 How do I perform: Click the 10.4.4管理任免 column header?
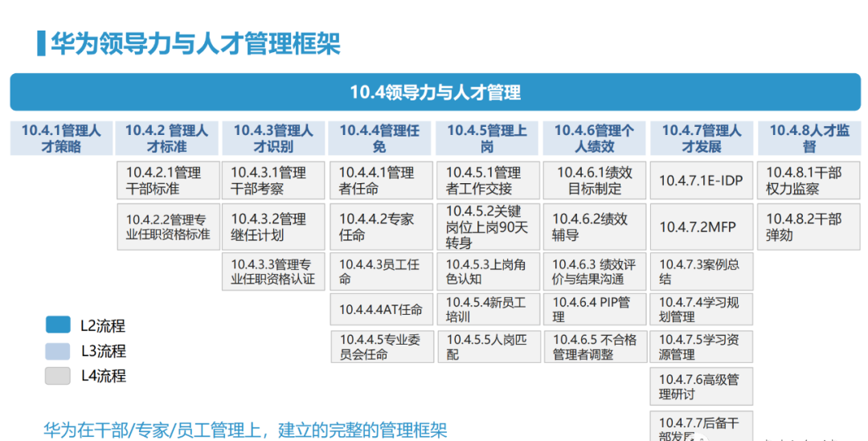click(379, 138)
